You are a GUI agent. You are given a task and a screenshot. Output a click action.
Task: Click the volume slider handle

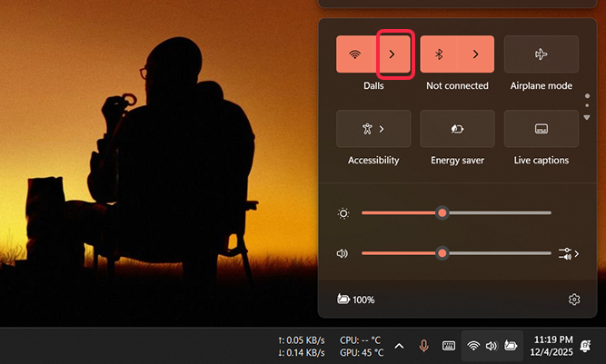click(x=442, y=253)
